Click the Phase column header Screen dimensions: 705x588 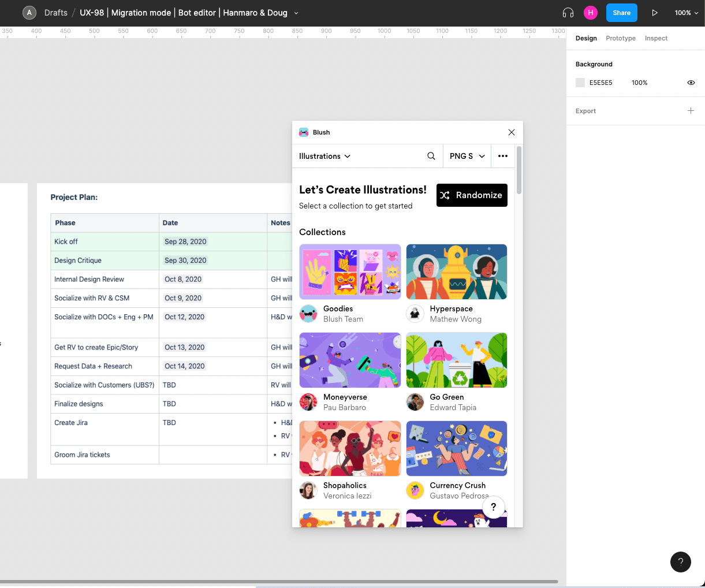click(105, 223)
